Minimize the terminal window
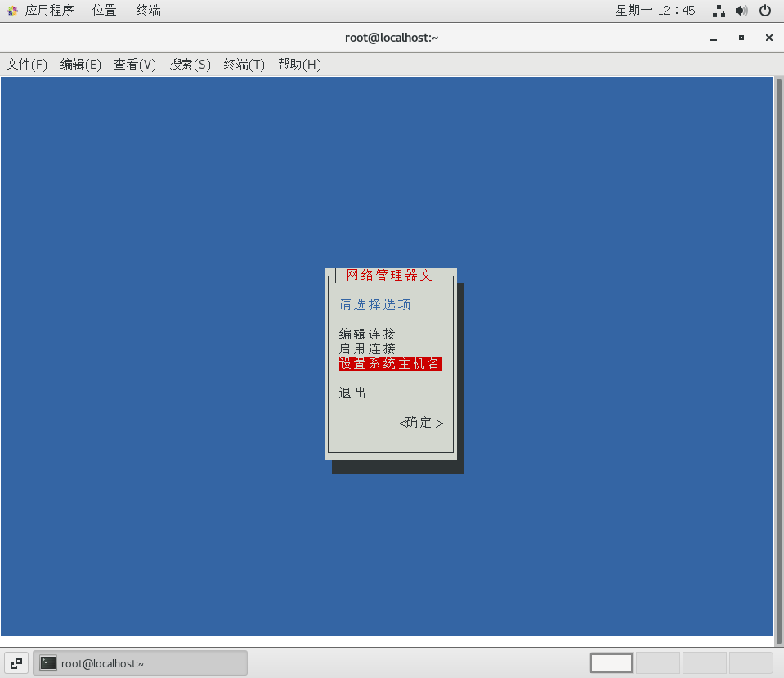 (x=714, y=38)
